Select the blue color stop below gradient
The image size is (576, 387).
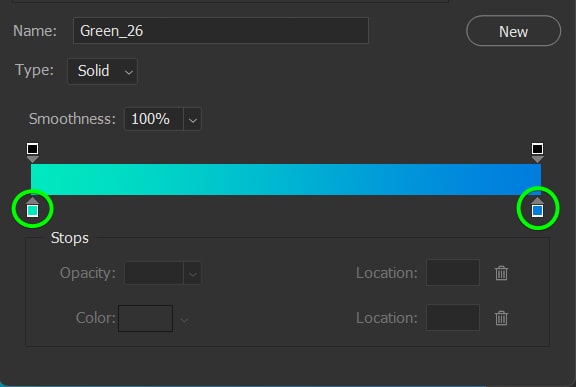point(537,208)
